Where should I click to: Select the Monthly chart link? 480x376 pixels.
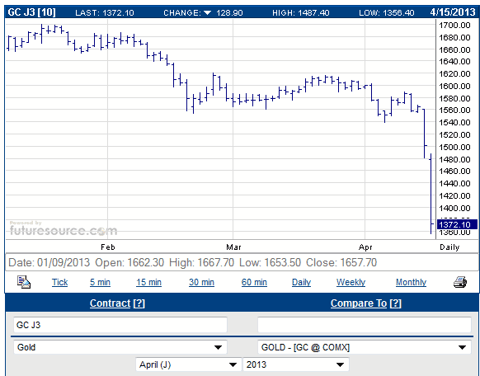click(411, 282)
